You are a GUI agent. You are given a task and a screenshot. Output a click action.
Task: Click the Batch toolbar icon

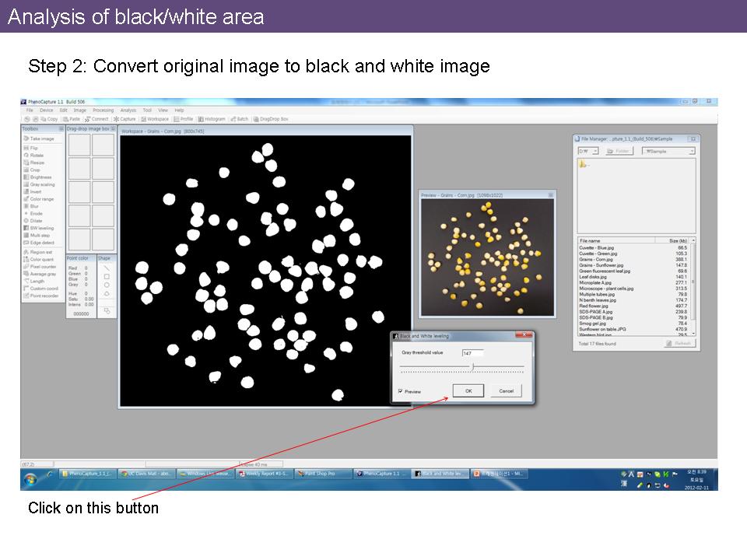(240, 119)
